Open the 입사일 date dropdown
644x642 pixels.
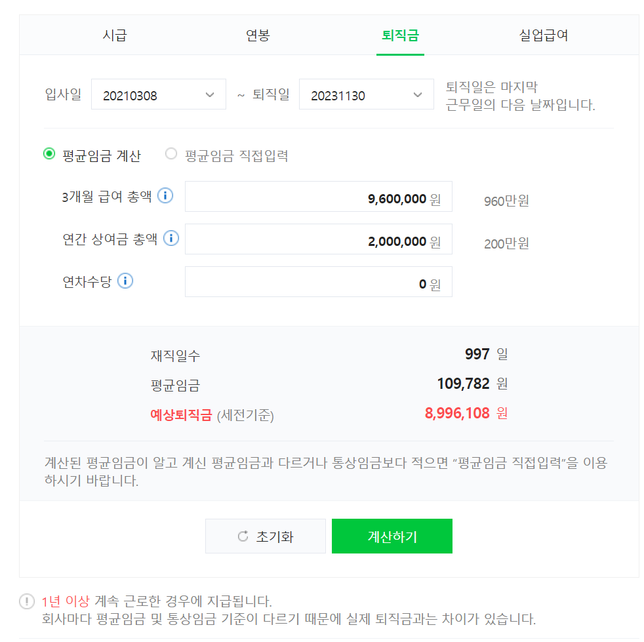click(158, 95)
